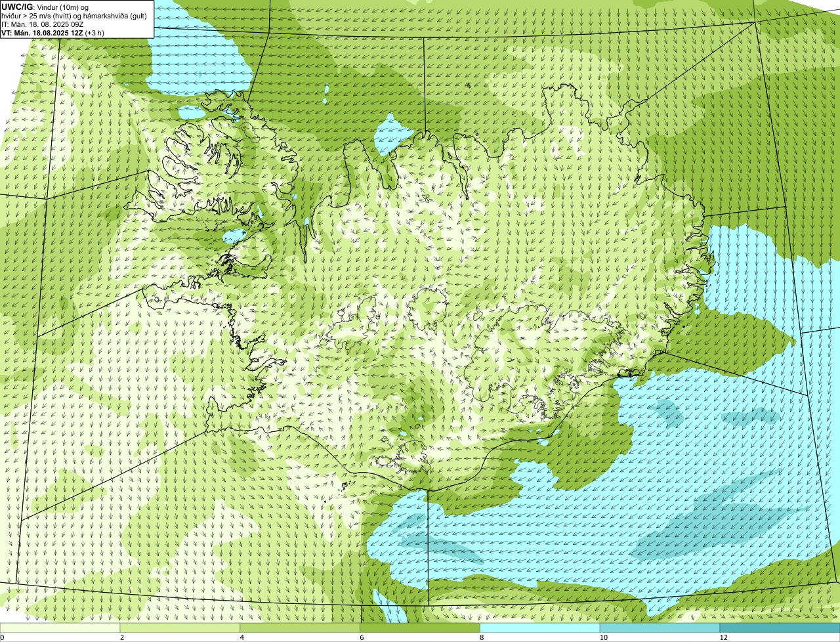Click the 10–12 m/s teal scale band
Viewport: 840px width, 642px height.
[660, 628]
